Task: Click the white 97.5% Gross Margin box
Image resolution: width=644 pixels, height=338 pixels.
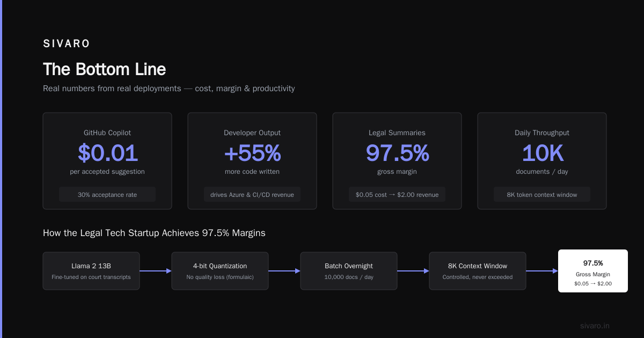Action: click(x=593, y=271)
